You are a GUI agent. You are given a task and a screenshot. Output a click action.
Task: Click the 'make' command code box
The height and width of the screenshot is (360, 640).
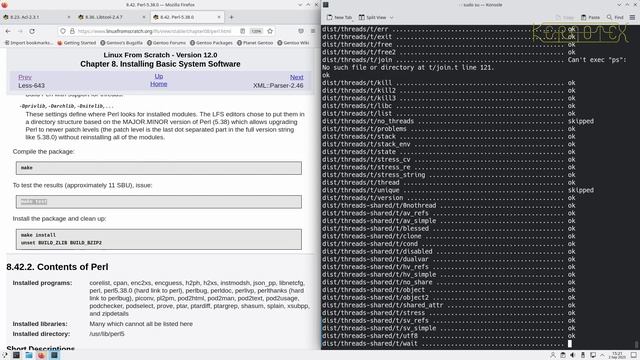159,168
